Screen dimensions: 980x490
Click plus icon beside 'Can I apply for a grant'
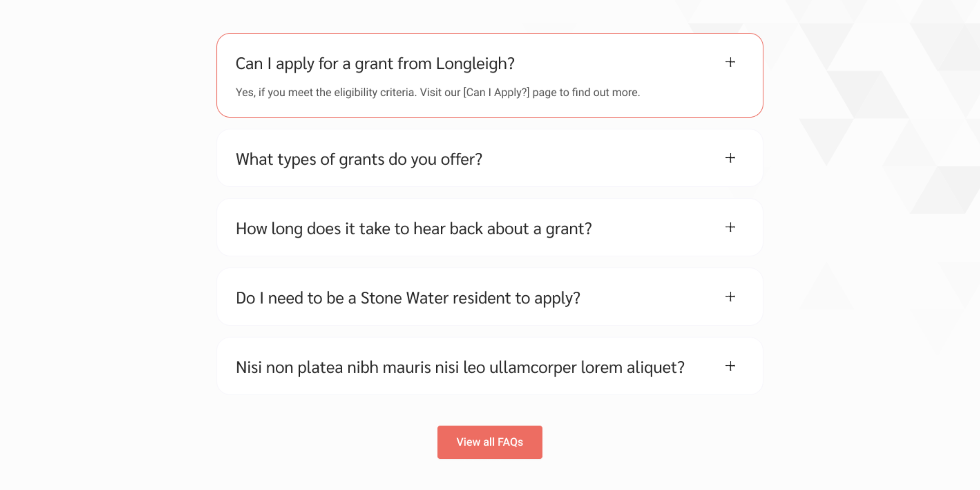(730, 62)
